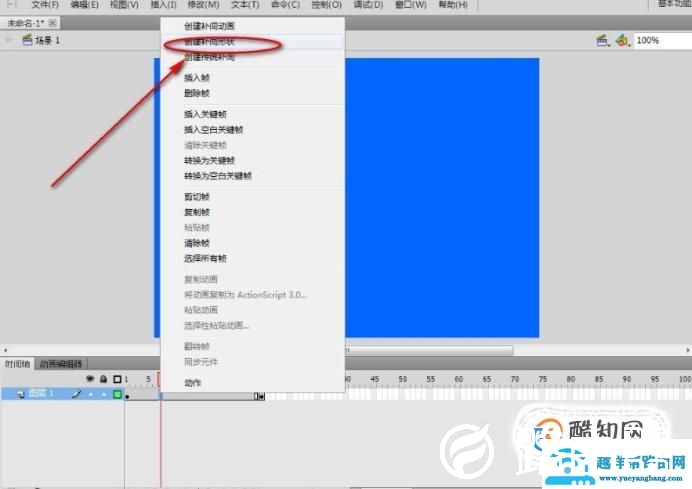692x489 pixels.
Task: Toggle green outline square of 图层 1
Action: pyautogui.click(x=117, y=394)
